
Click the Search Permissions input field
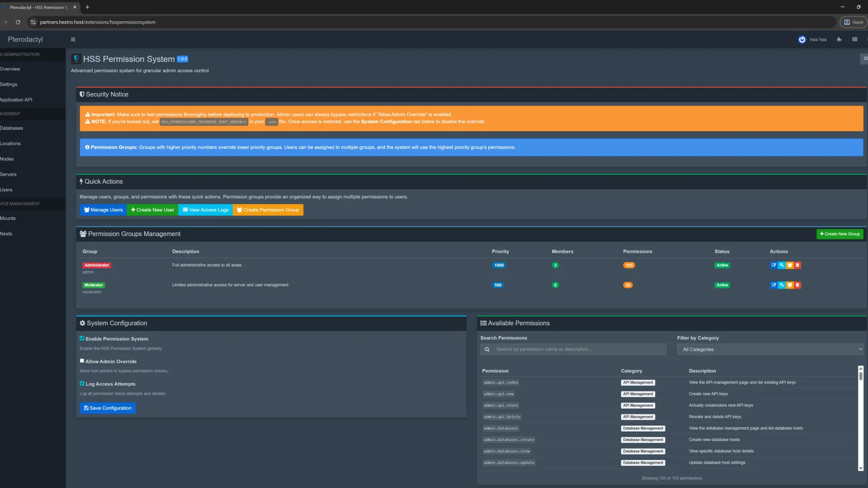(580, 349)
